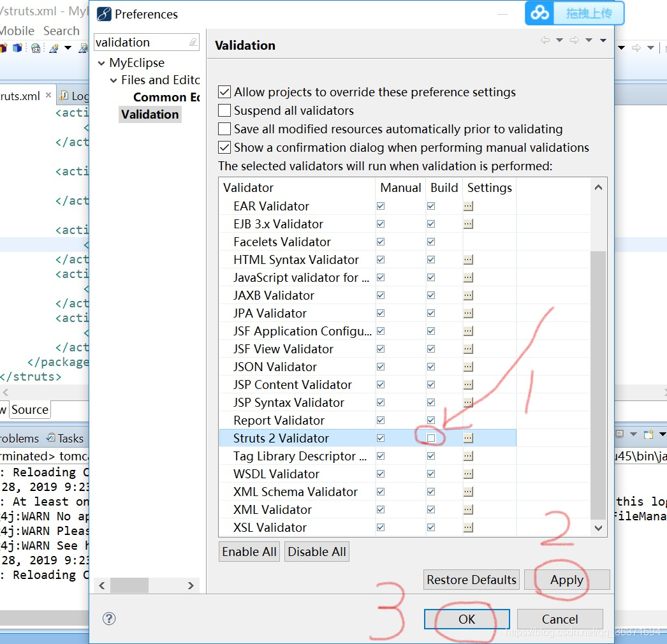Click the Tasks view icon in bottom panel
The image size is (667, 644).
point(51,437)
